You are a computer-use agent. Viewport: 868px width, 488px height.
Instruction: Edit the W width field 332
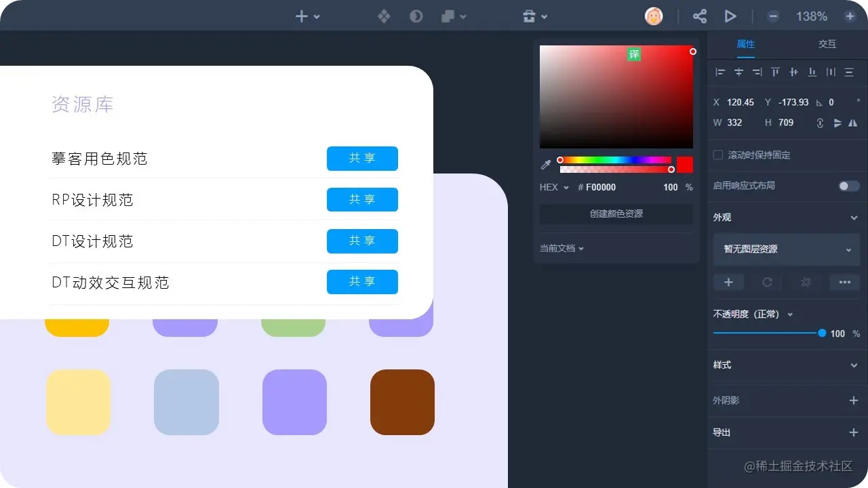(x=734, y=123)
